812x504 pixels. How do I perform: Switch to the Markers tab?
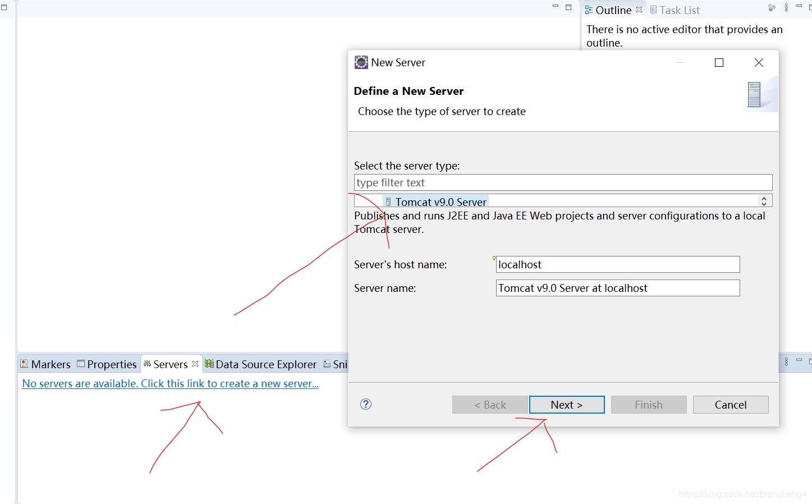pyautogui.click(x=45, y=364)
